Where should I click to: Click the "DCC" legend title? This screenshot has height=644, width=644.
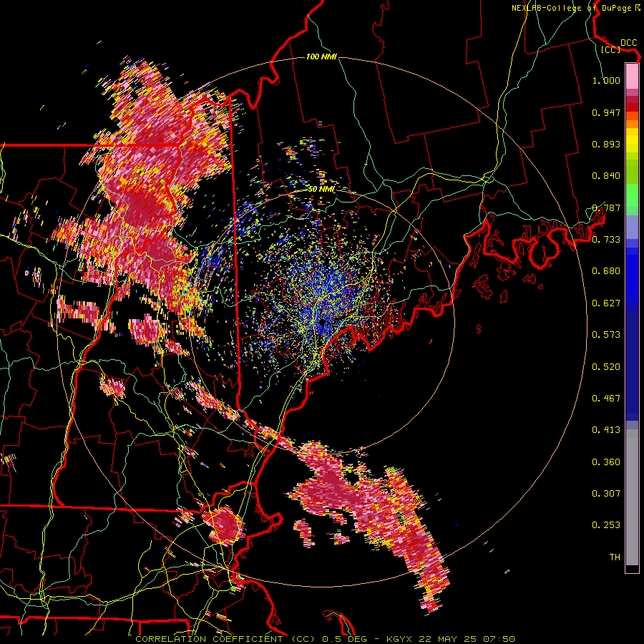(x=628, y=43)
